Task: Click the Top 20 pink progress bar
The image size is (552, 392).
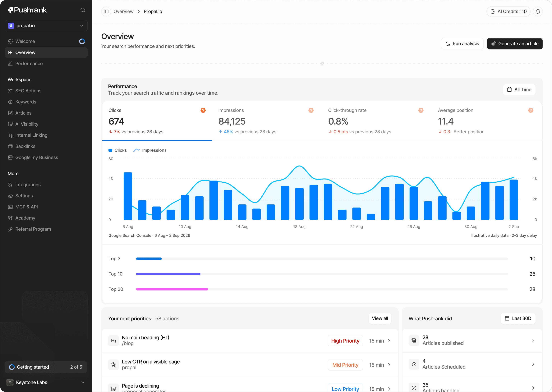Action: point(172,289)
